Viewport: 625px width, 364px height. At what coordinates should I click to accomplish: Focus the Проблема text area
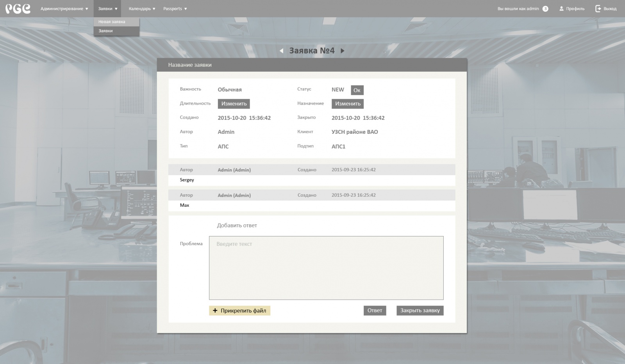coord(326,268)
